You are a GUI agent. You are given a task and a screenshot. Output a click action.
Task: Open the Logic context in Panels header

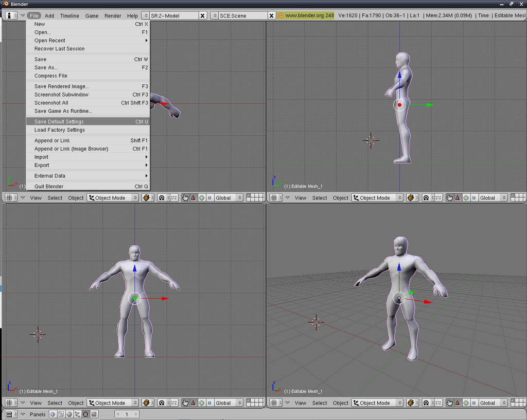point(53,414)
